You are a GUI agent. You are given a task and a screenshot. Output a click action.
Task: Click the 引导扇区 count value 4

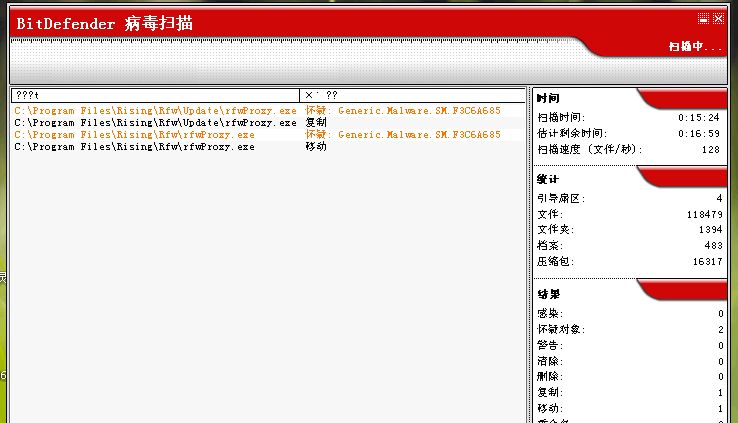(x=719, y=199)
